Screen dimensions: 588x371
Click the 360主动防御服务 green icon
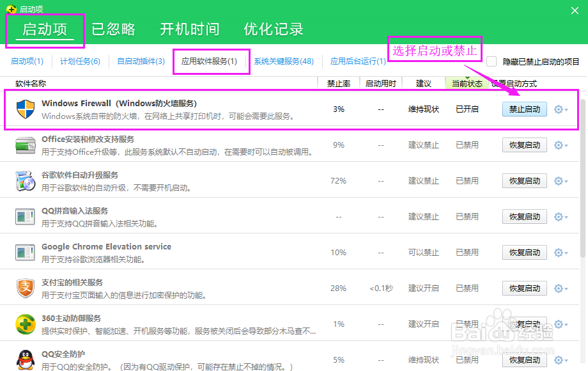[x=26, y=324]
